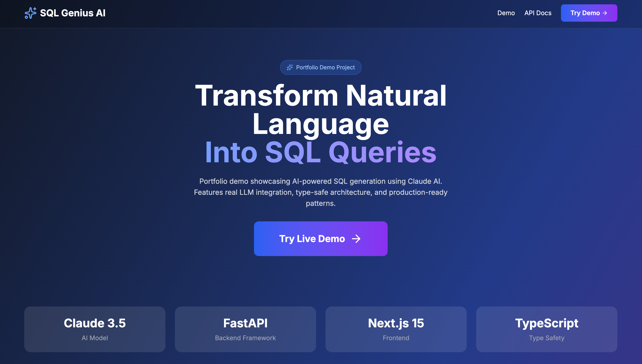Screen dimensions: 642x364
Task: Click the Backend Framework label under FastAPI
Action: [245, 338]
